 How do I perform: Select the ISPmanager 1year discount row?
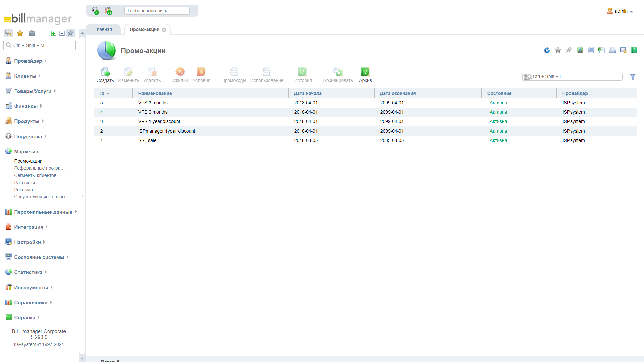[x=166, y=131]
